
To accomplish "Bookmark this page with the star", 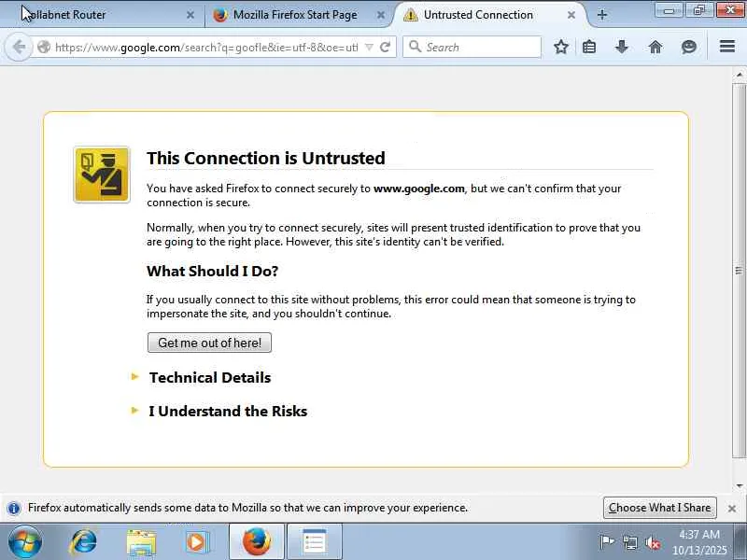I will click(x=561, y=47).
